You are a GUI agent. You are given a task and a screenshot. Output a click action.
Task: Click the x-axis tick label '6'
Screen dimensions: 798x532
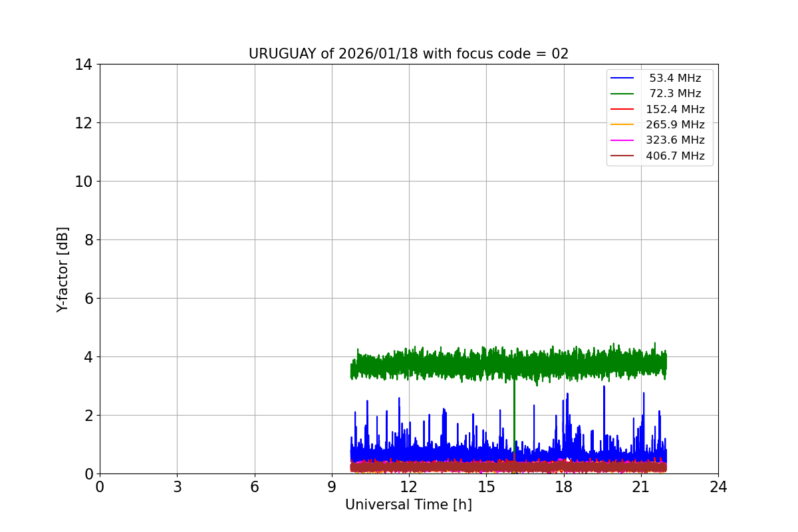(x=255, y=487)
